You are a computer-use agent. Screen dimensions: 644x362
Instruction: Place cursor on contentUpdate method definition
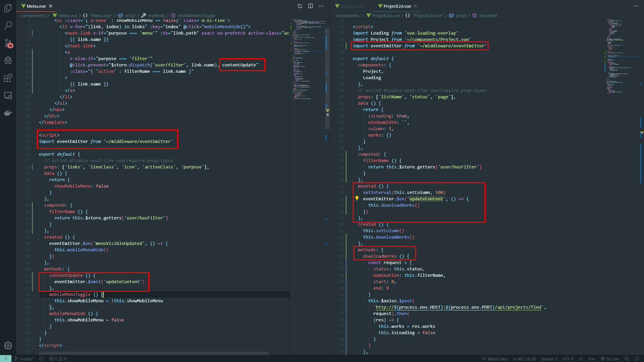(66, 275)
